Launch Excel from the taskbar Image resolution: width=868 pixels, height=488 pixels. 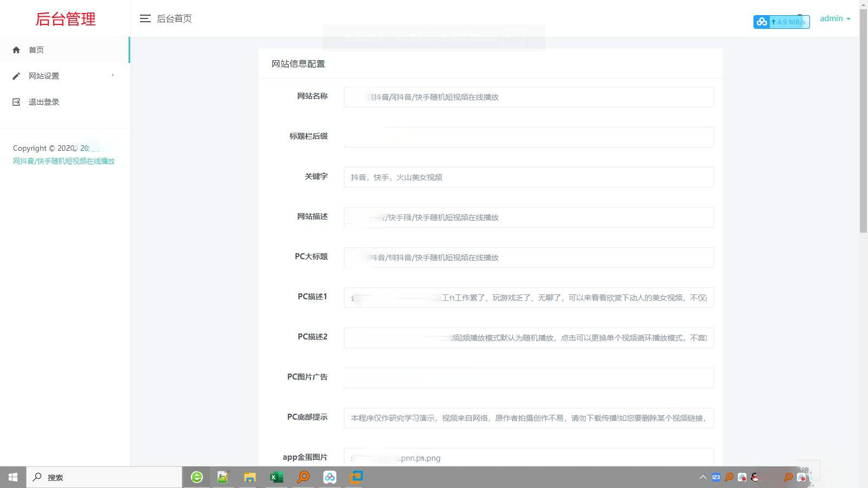click(277, 477)
